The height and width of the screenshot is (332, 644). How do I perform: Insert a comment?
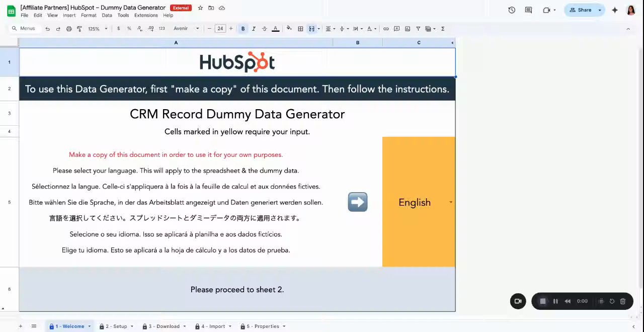(x=397, y=29)
